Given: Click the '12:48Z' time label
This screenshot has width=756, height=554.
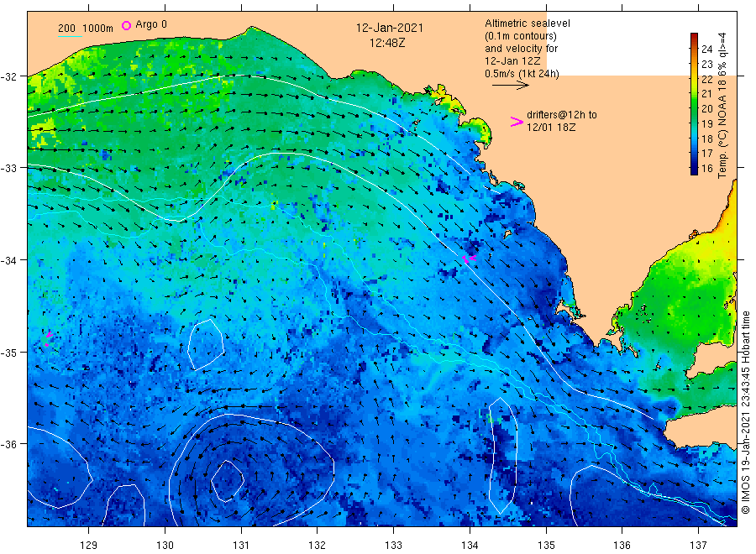Looking at the screenshot, I should [x=387, y=43].
